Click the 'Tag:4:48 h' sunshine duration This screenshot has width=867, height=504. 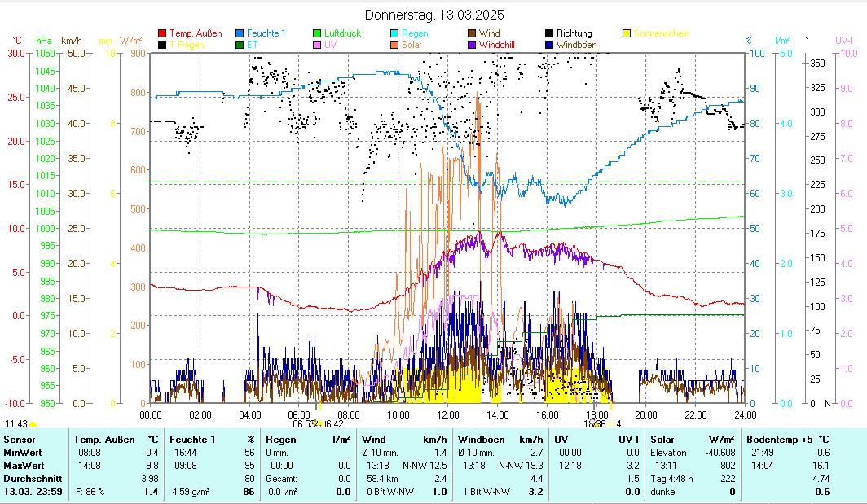pyautogui.click(x=671, y=479)
